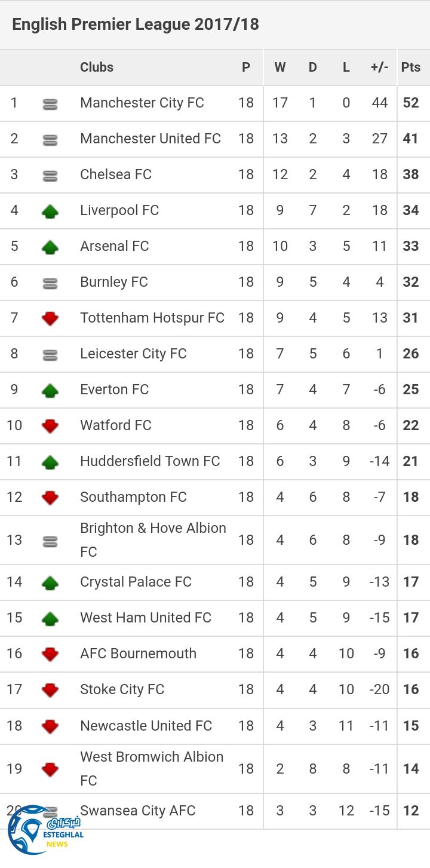Click the grey unchanged icon beside Burnley FC
The height and width of the screenshot is (868, 430).
coord(50,283)
